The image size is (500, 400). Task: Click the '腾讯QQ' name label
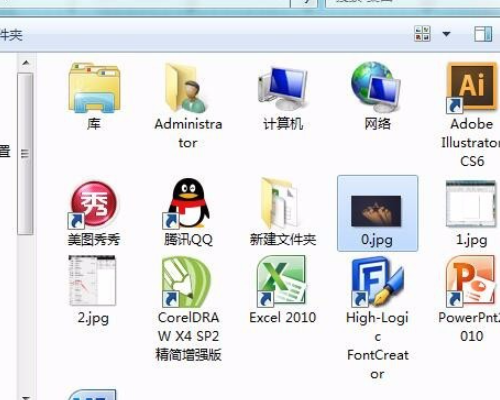[188, 239]
